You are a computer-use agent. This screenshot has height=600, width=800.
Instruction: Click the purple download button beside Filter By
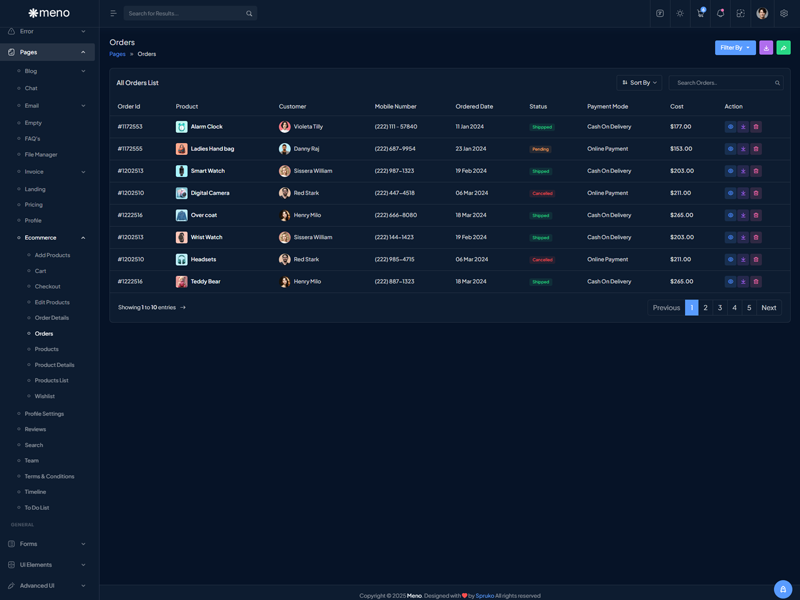click(766, 47)
